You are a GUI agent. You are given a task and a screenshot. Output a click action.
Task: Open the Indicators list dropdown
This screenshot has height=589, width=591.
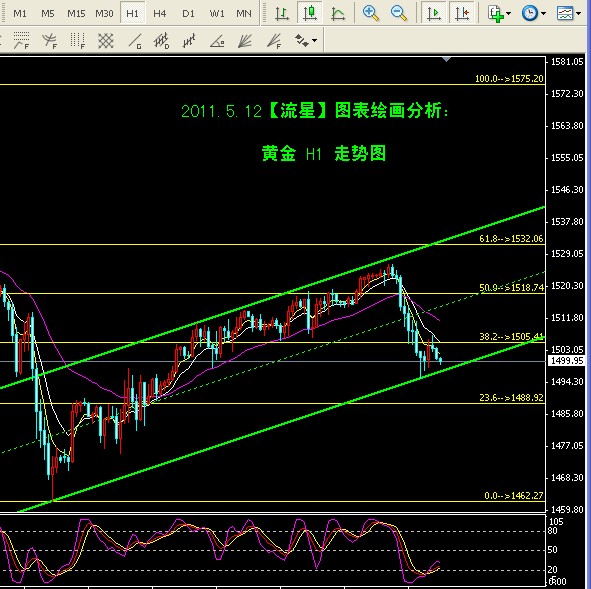(499, 14)
